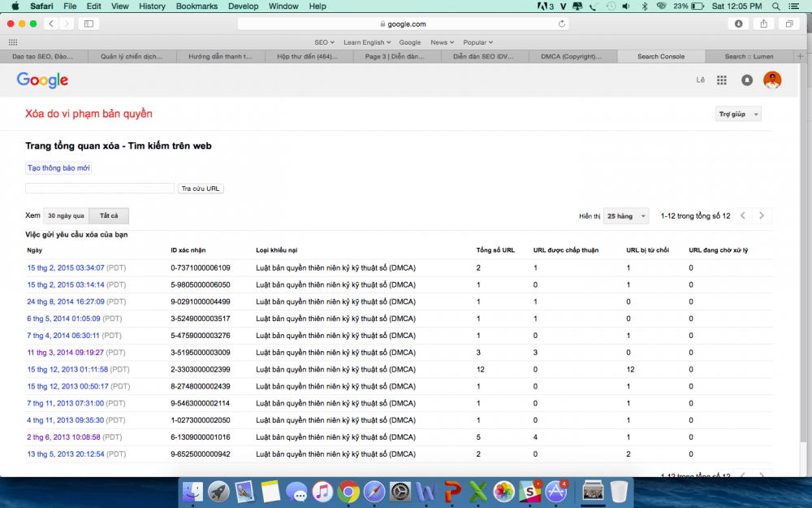812x508 pixels.
Task: Open Photos from the Dock
Action: (x=504, y=492)
